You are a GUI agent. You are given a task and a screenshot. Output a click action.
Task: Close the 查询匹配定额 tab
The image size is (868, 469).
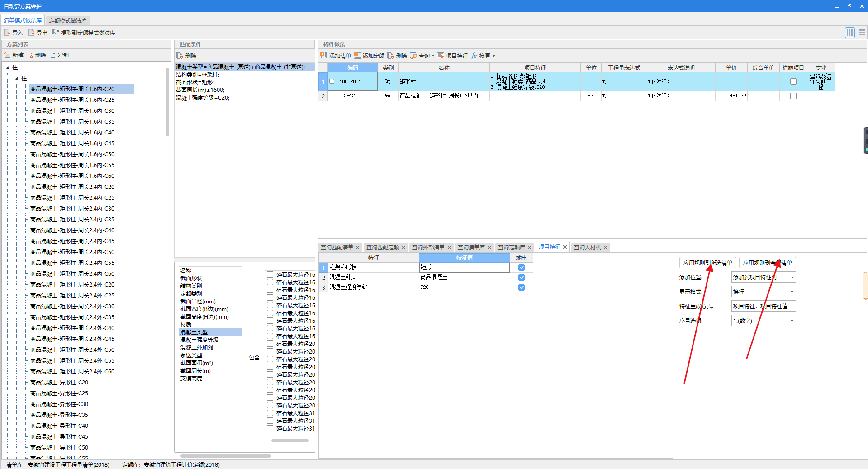click(x=403, y=247)
